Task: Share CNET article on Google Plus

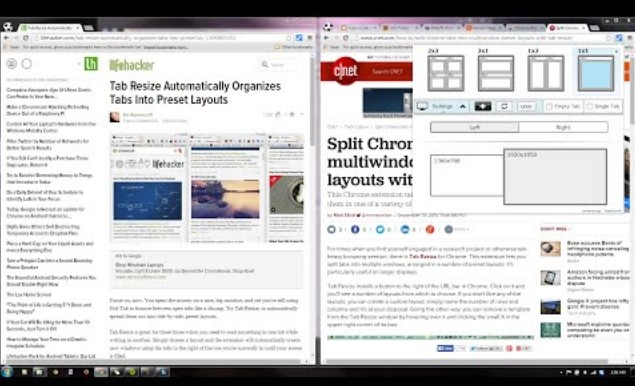Action: tap(430, 230)
